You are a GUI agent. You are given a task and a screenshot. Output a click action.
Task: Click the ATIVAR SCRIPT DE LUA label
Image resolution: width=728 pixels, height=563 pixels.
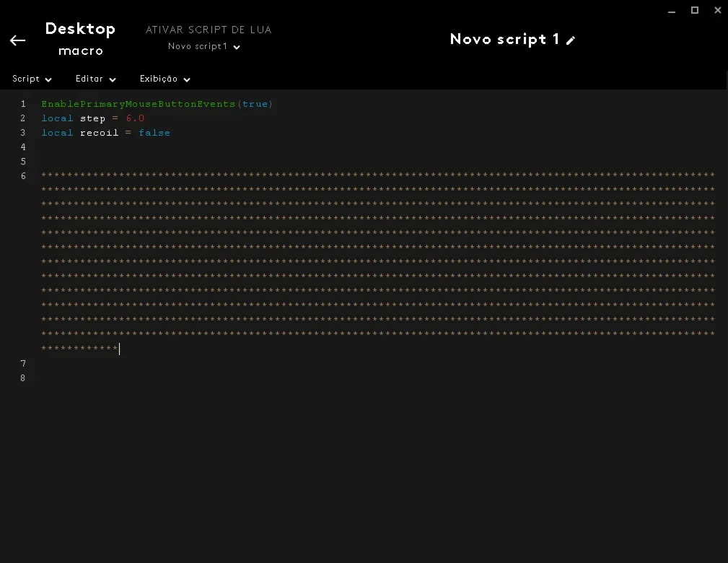(209, 30)
